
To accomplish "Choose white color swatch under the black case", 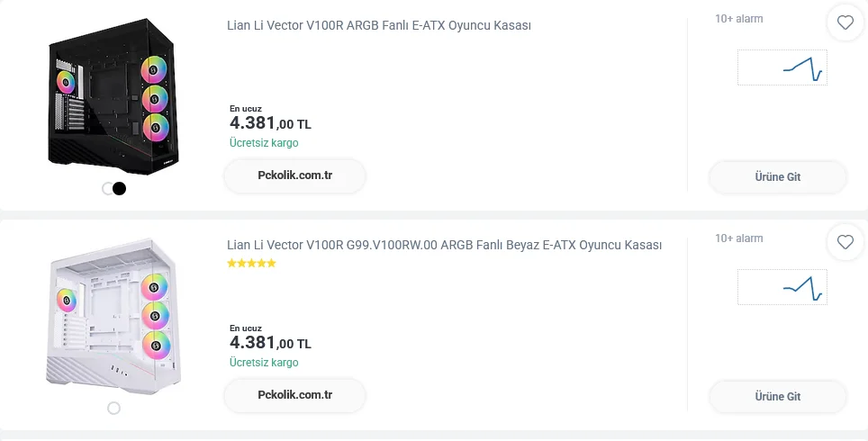I will [x=107, y=188].
